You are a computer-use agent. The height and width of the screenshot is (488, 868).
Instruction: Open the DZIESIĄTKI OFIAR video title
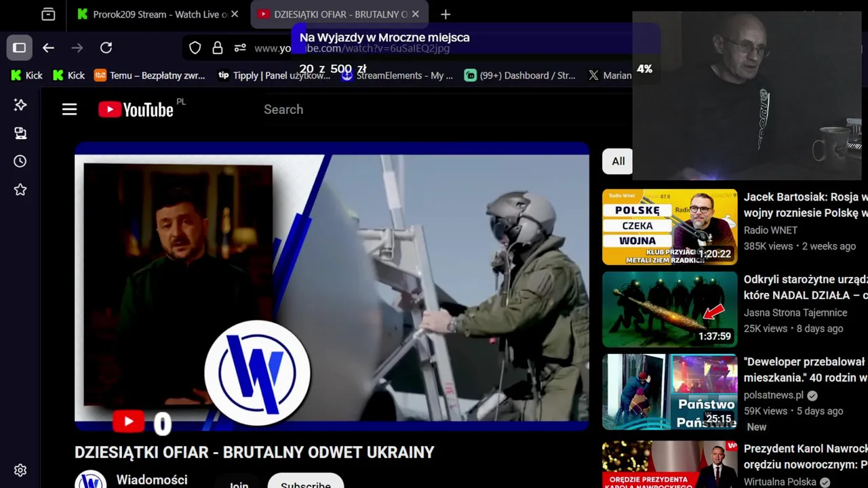(x=254, y=452)
